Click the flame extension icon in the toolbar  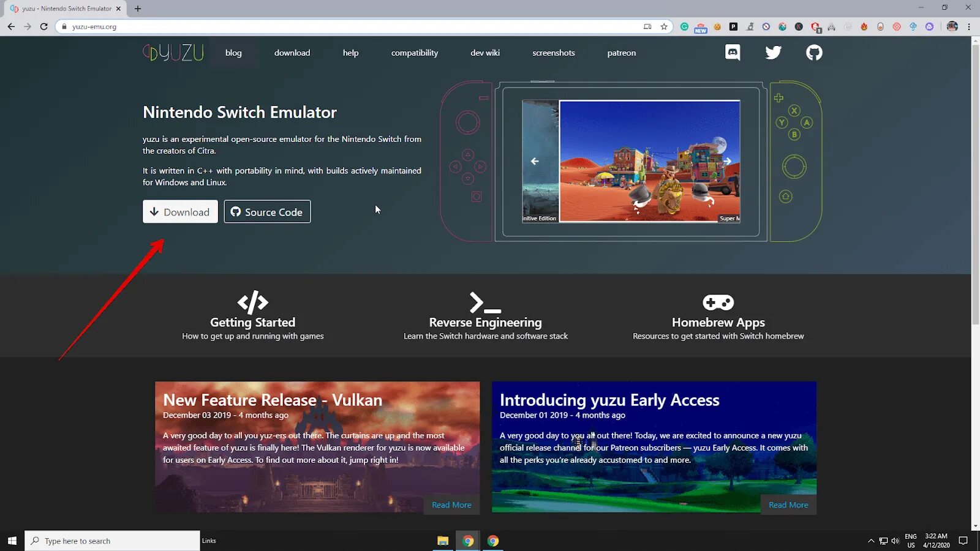pyautogui.click(x=864, y=26)
